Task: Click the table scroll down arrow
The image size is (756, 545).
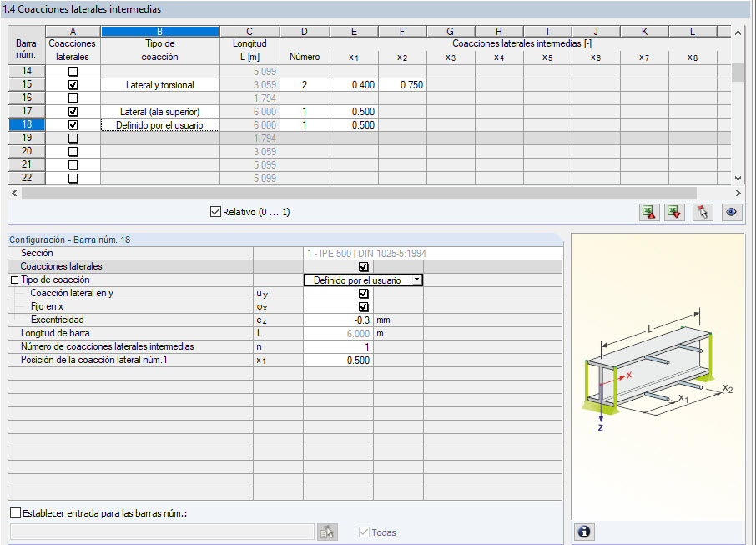Action: 738,179
